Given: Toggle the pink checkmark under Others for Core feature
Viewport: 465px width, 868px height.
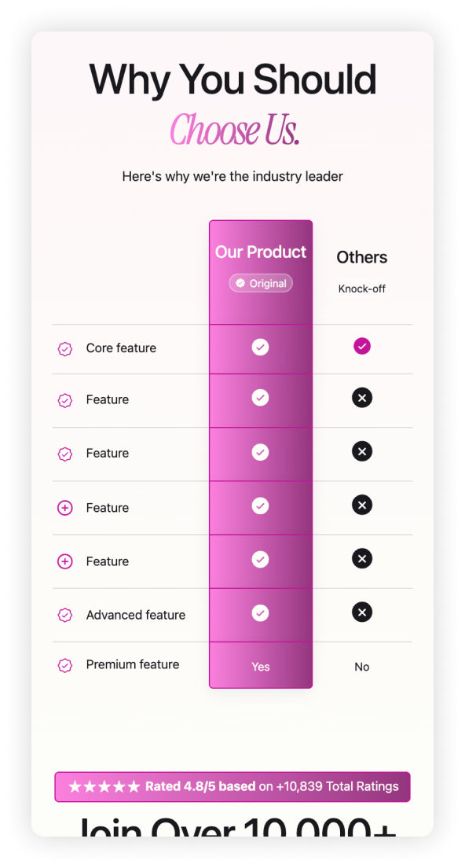Looking at the screenshot, I should 362,346.
